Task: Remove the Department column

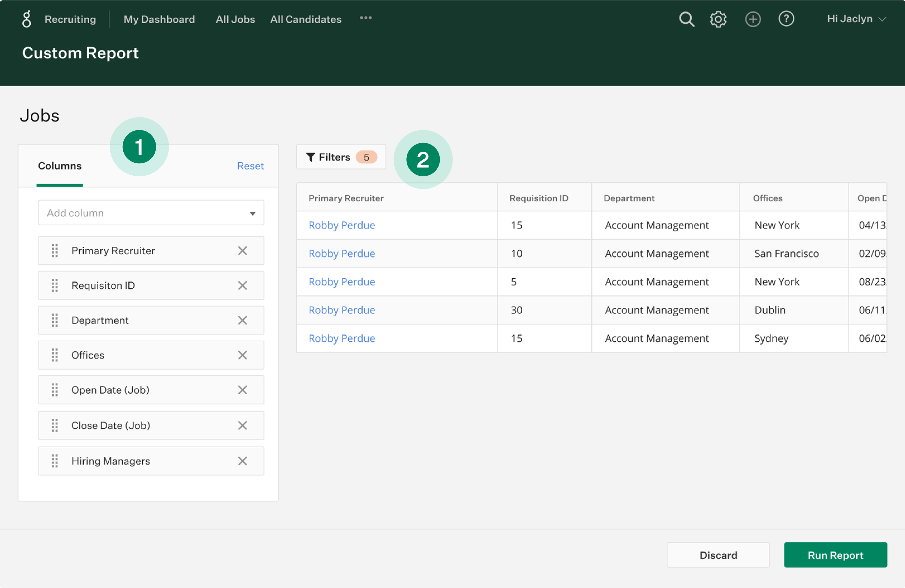Action: (x=243, y=320)
